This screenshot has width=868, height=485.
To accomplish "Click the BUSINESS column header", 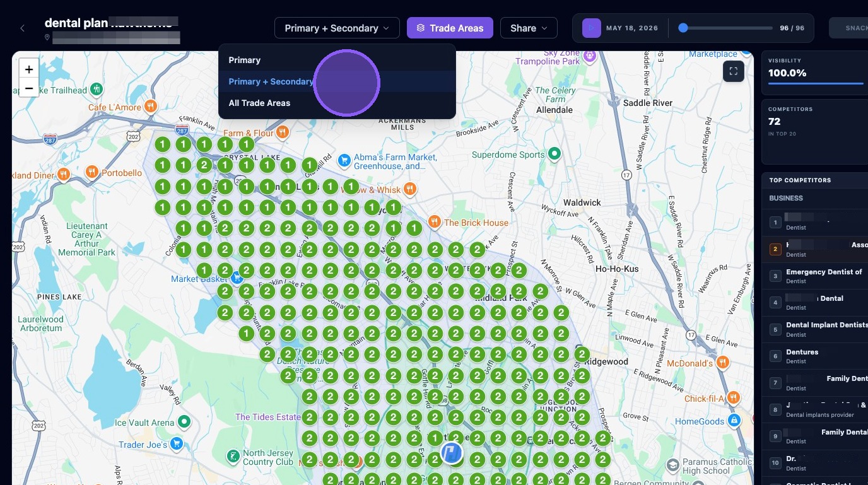I will 786,198.
